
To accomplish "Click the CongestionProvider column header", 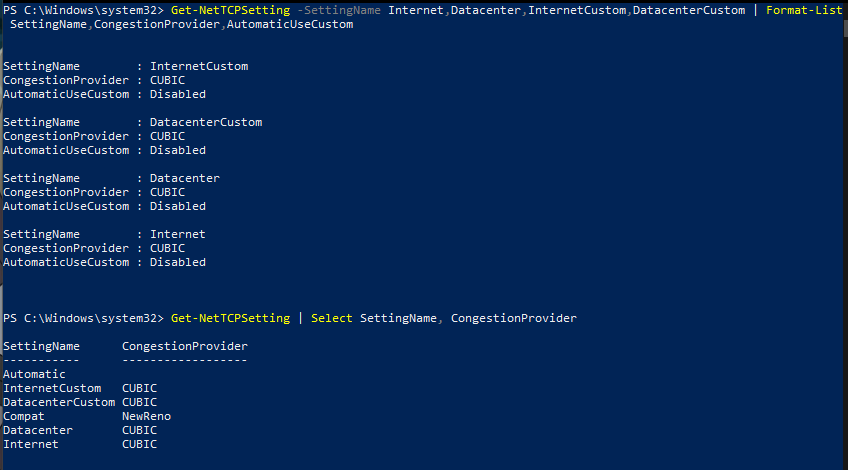I will (185, 346).
